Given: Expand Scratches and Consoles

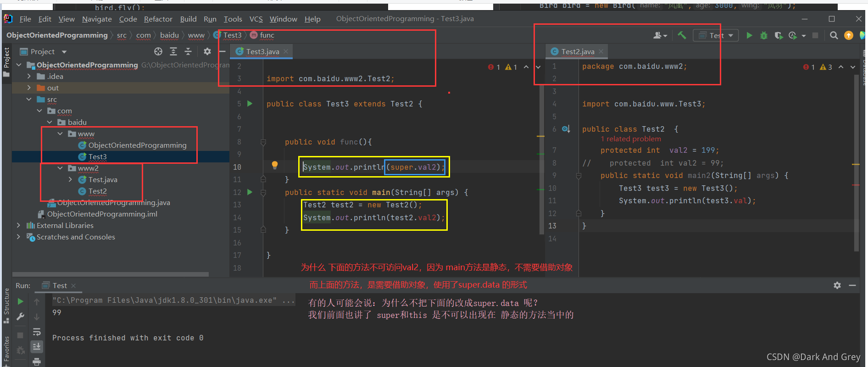Looking at the screenshot, I should pos(18,237).
